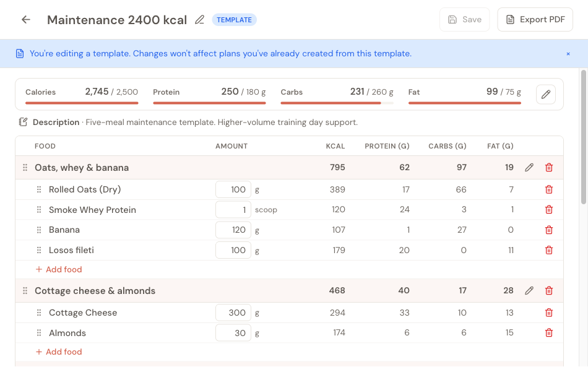
Task: Focus the Rolled Oats amount field
Action: tap(233, 189)
